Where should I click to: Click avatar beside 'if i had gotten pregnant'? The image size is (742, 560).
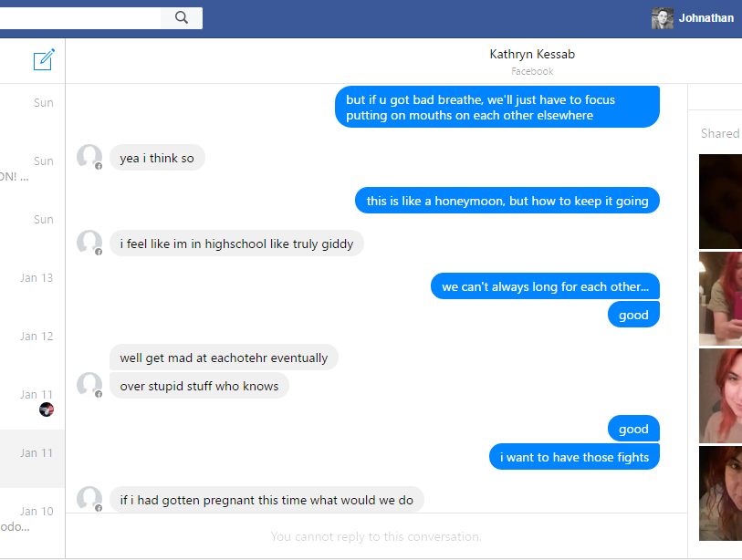click(x=89, y=499)
